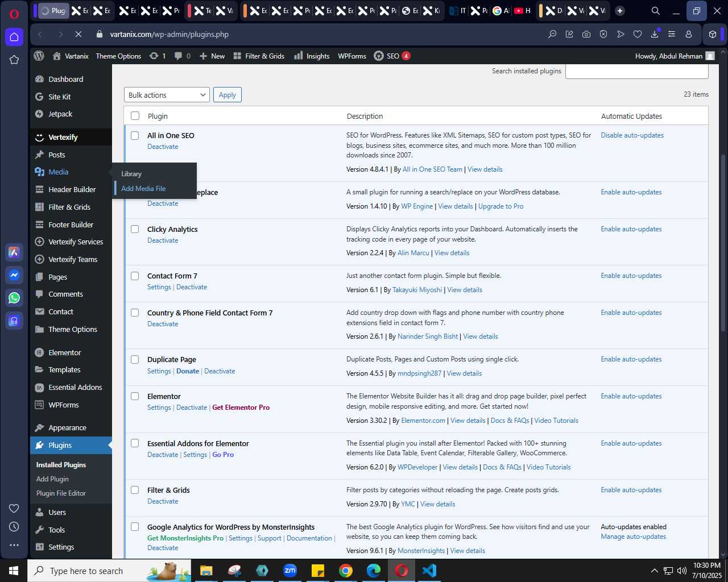Image resolution: width=728 pixels, height=582 pixels.
Task: Open Dashboard in WordPress sidebar
Action: 66,79
